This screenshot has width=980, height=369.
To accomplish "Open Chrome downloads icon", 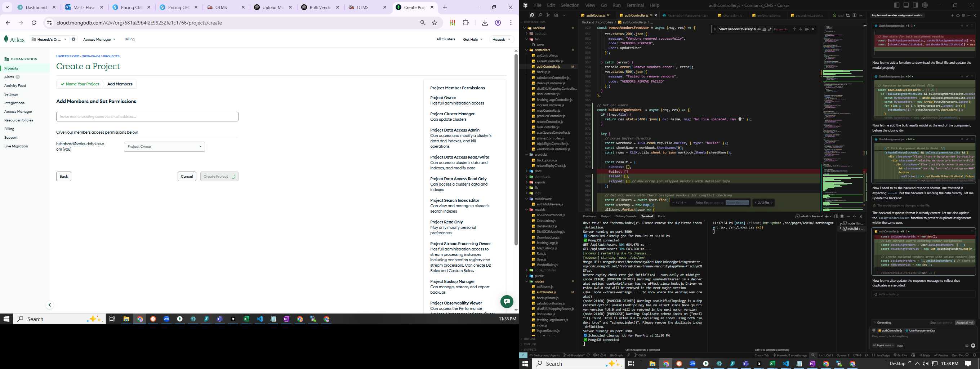I will point(485,23).
